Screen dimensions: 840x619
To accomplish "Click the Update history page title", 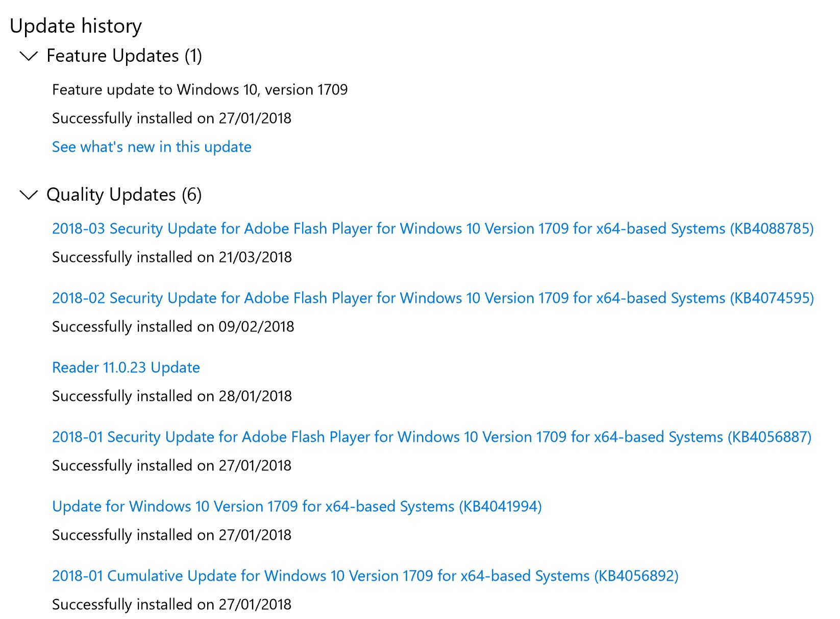I will click(x=76, y=26).
